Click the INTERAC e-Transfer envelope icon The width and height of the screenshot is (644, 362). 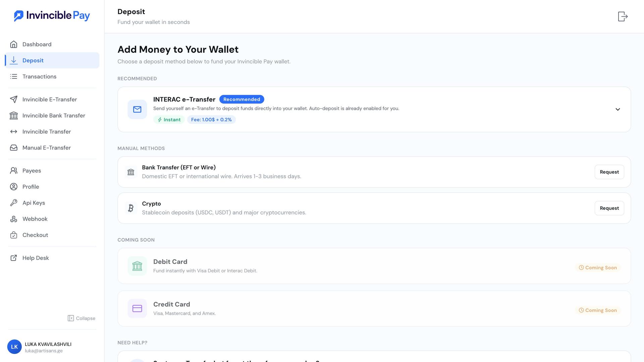click(x=137, y=109)
